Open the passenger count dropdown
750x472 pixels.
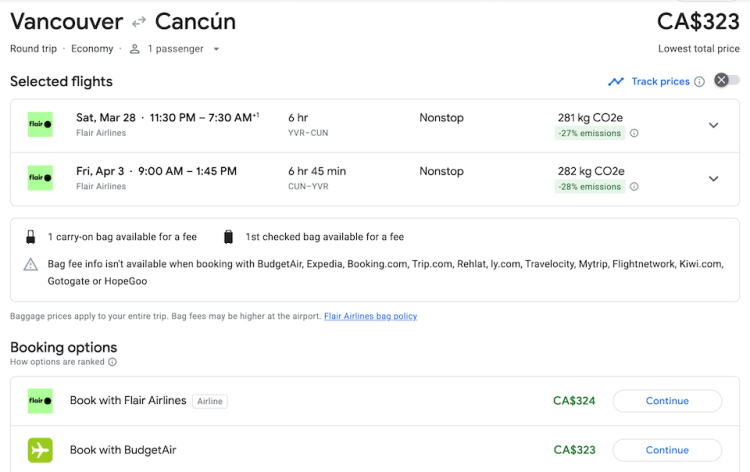coord(216,49)
